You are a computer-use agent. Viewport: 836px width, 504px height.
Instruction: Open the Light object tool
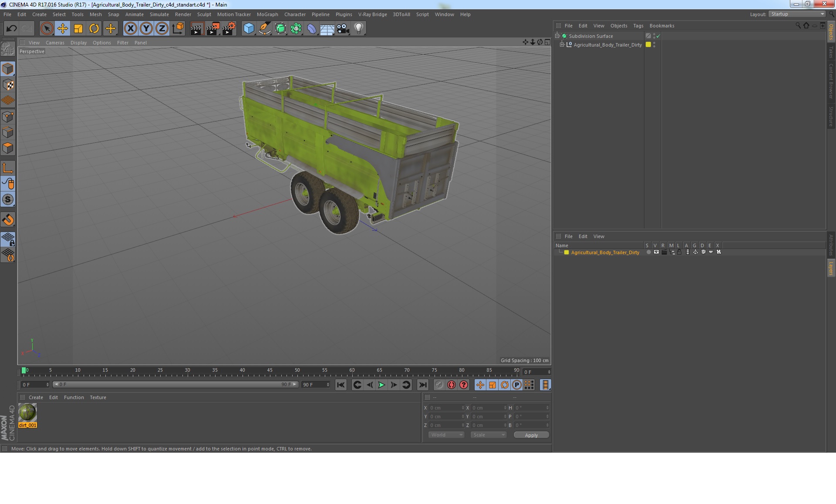click(358, 29)
